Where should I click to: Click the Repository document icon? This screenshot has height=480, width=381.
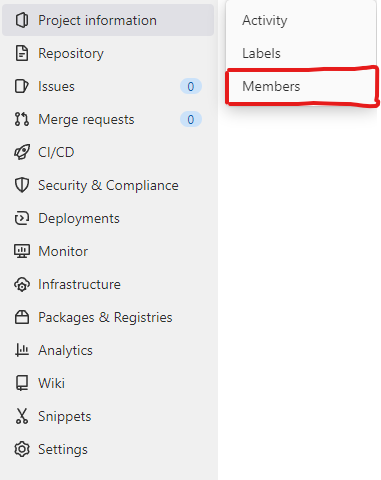22,53
